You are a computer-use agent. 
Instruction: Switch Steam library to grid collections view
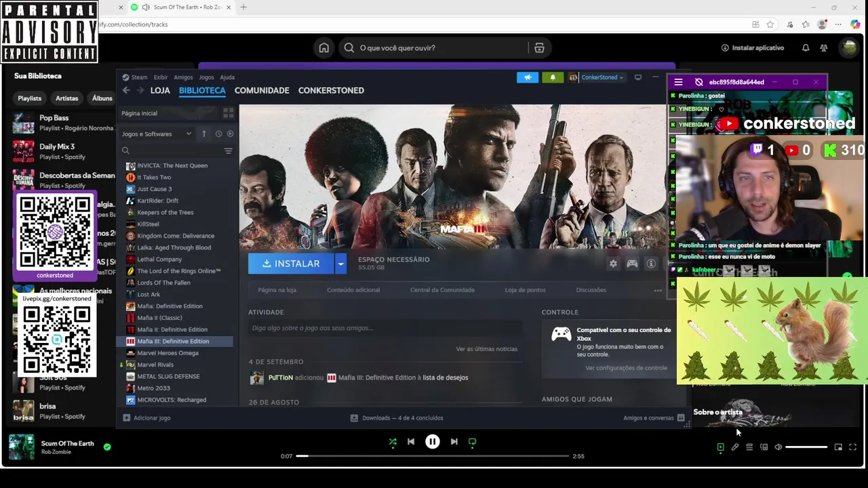(229, 113)
